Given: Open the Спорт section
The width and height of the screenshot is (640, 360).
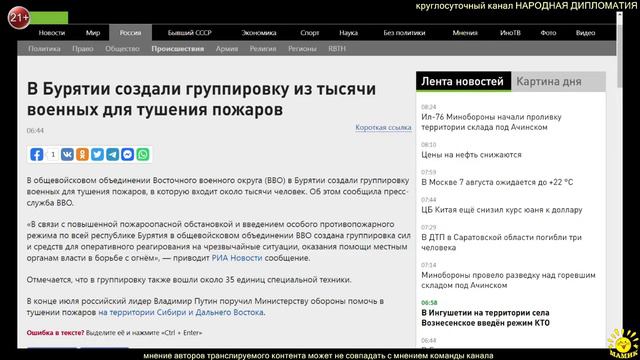Looking at the screenshot, I should point(310,33).
